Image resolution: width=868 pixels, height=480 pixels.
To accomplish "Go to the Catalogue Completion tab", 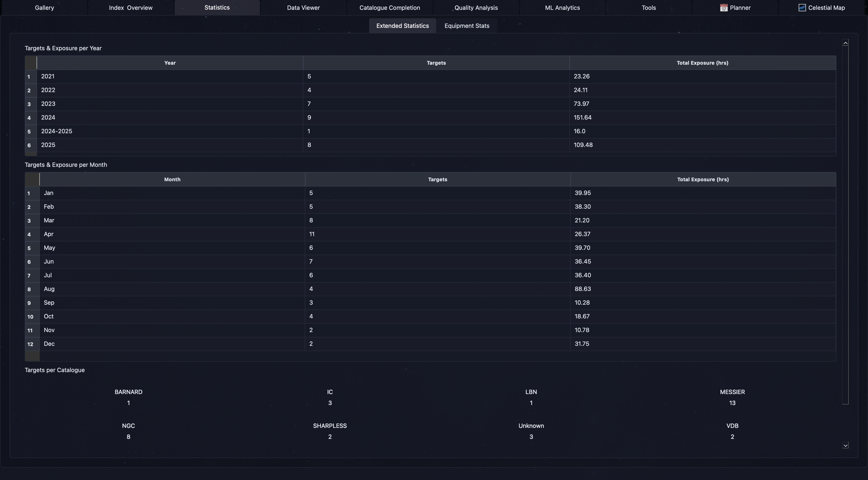I will click(x=389, y=8).
